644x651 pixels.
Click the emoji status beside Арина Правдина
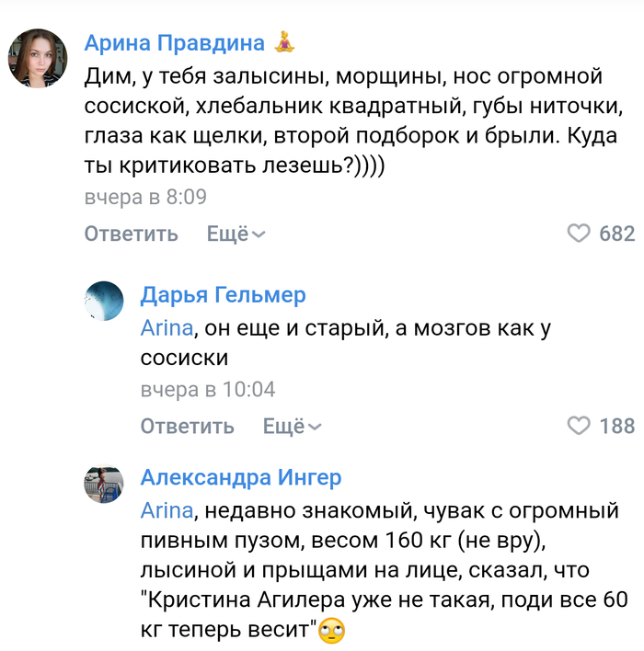284,43
